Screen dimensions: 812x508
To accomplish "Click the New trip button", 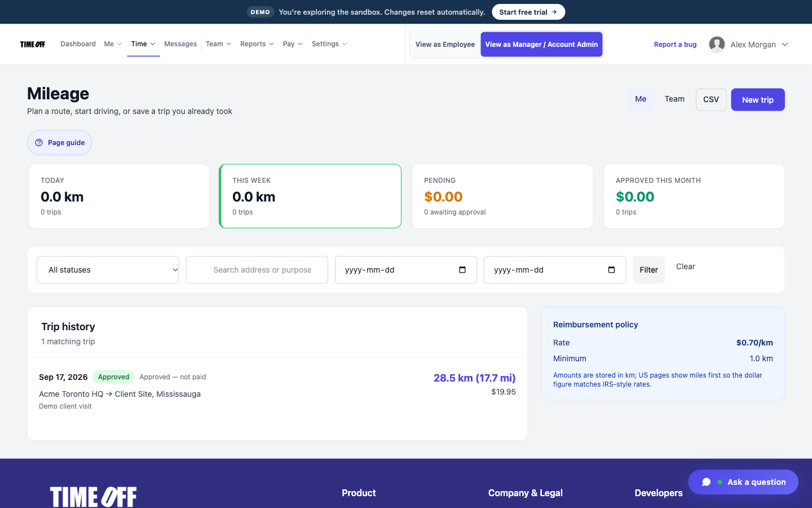I will click(758, 100).
